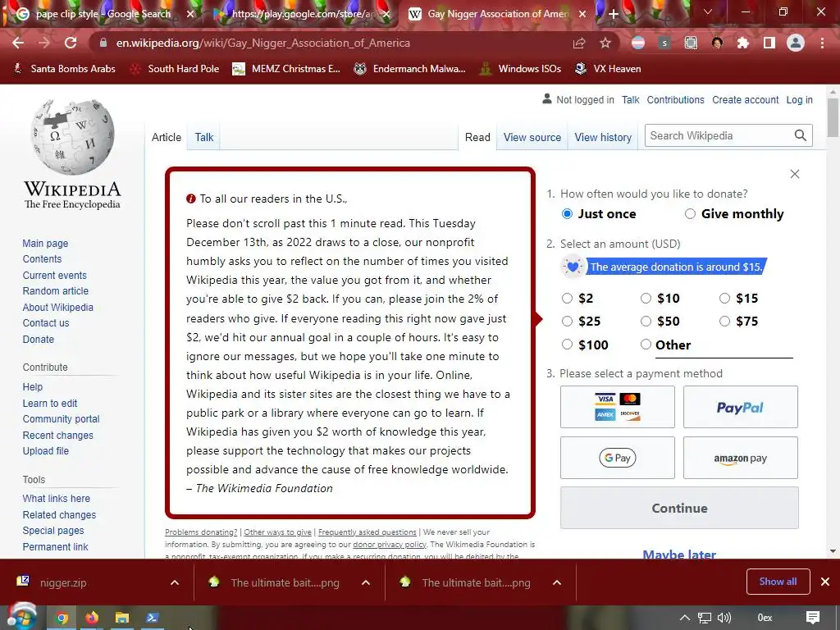Open the Windows ISOs bookmark
Image resolution: width=840 pixels, height=630 pixels.
519,69
